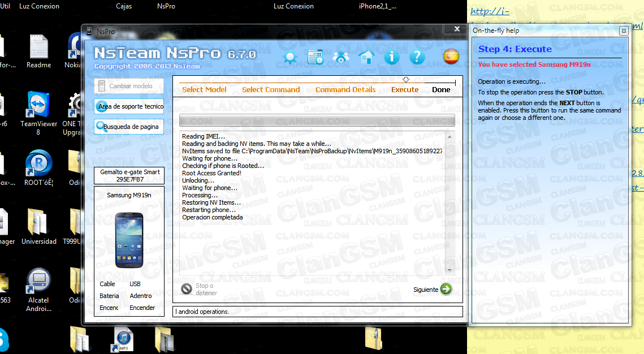Close the On-the-fly help panel
Image resolution: width=644 pixels, height=354 pixels.
[624, 31]
